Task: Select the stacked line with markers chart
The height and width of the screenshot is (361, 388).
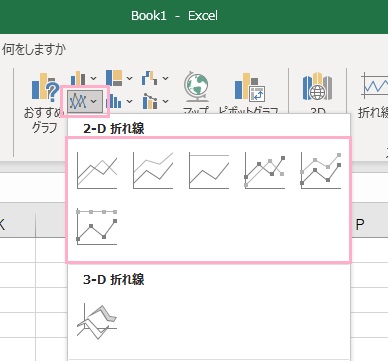Action: 321,171
